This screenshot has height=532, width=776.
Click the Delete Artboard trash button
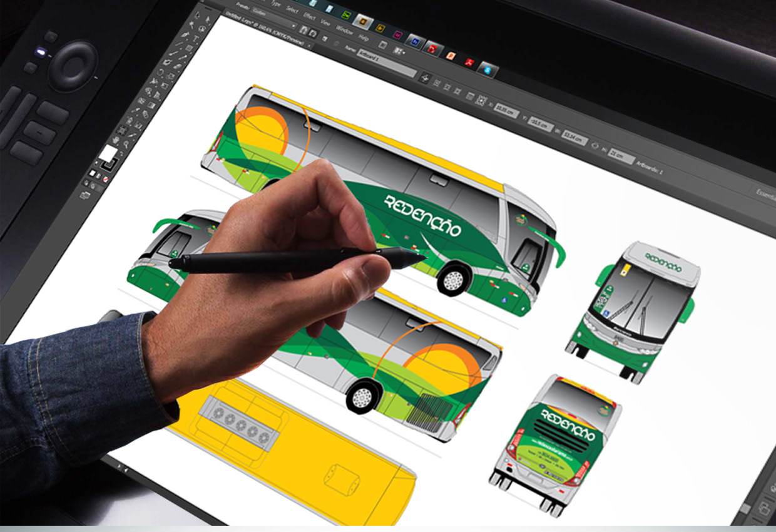(337, 43)
